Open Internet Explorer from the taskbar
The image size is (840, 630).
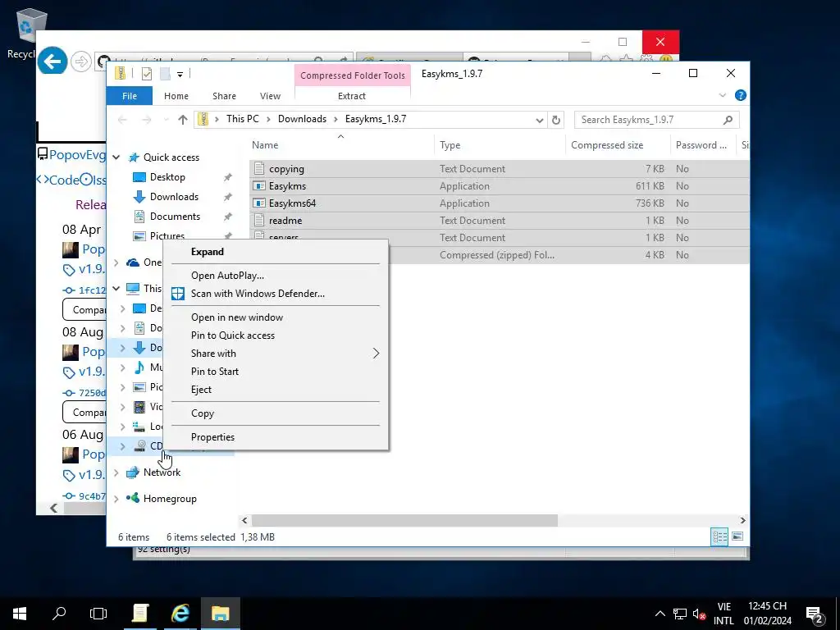180,614
